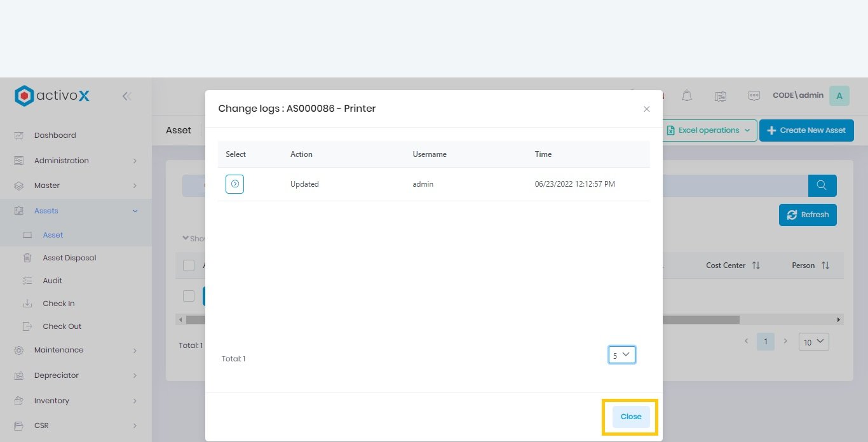Viewport: 868px width, 442px height.
Task: Click the activoX logo
Action: (53, 96)
